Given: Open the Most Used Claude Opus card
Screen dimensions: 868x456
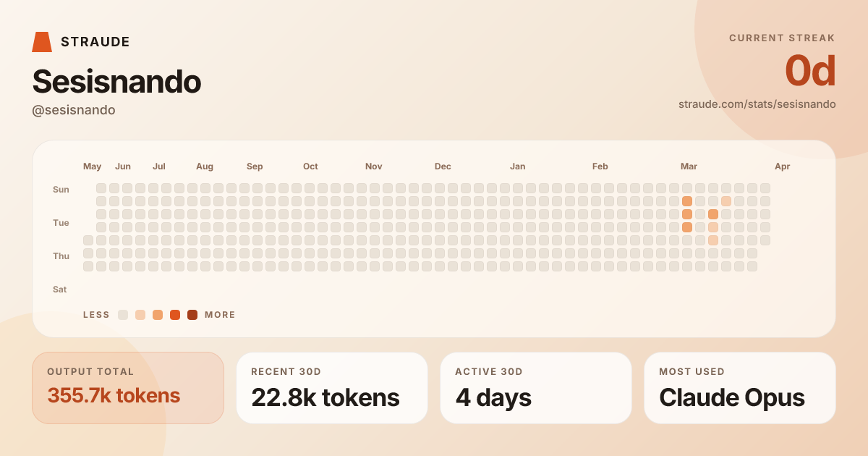Looking at the screenshot, I should 740,388.
